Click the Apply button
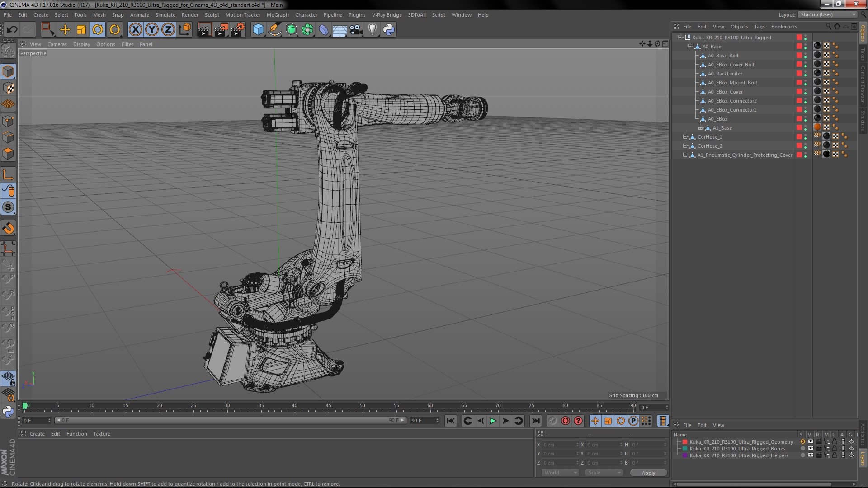This screenshot has width=868, height=488. coord(648,473)
